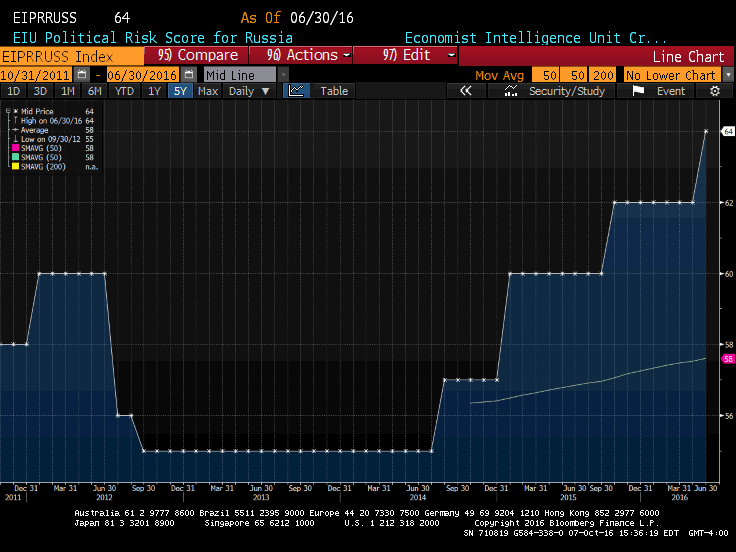736x552 pixels.
Task: Click the pink SMAVG (50) swatch
Action: [15, 148]
